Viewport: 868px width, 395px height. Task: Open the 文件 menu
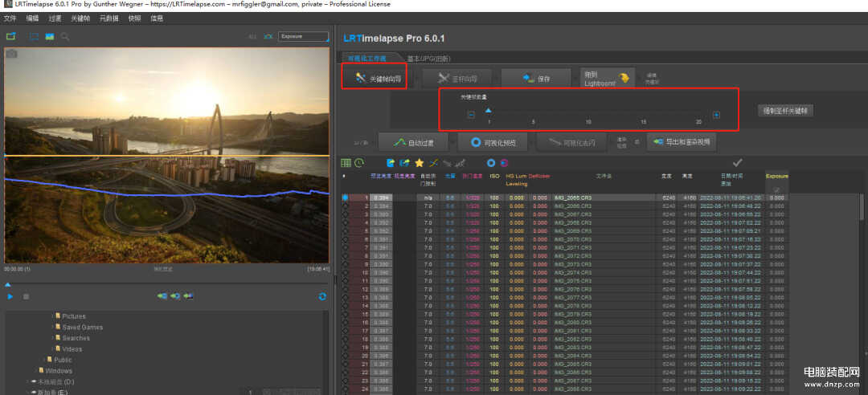tap(10, 18)
